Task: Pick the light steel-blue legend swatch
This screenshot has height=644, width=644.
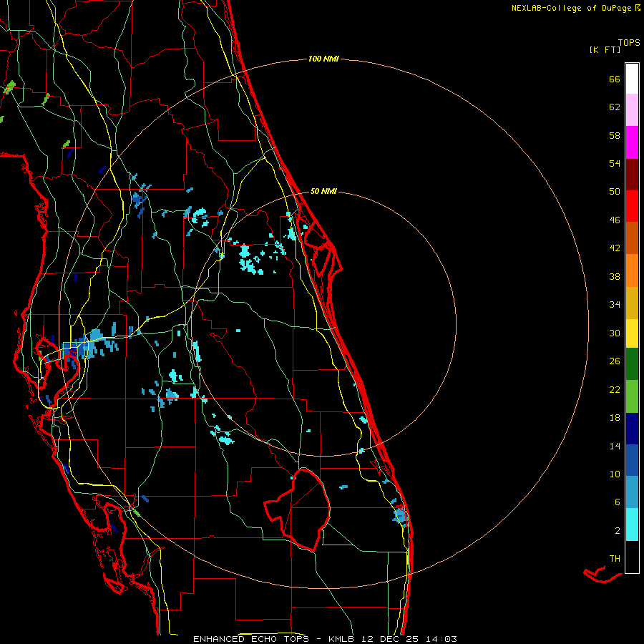Action: [632, 492]
